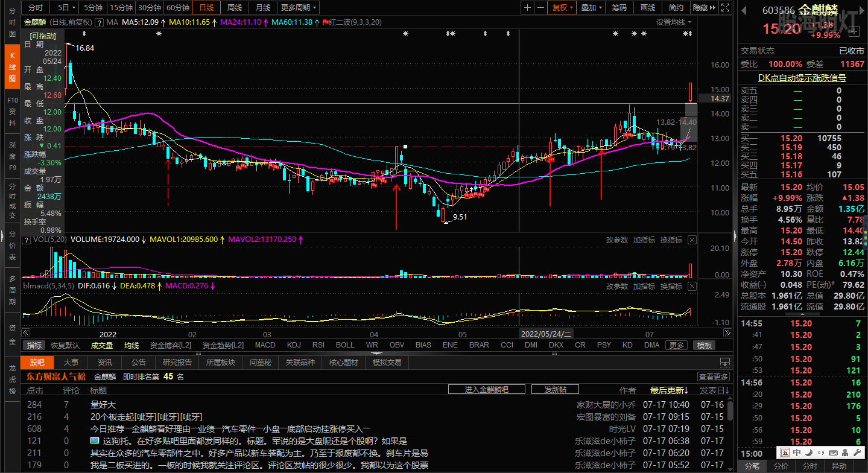Switch to 日线 daily chart tab
The width and height of the screenshot is (868, 473).
206,7
